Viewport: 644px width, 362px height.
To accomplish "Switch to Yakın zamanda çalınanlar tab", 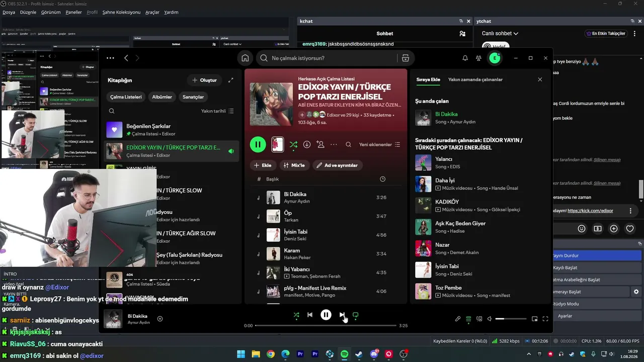I will (x=475, y=79).
